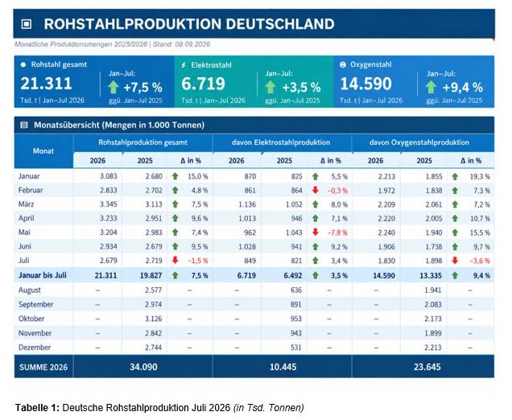Image resolution: width=512 pixels, height=420 pixels.
Task: Click the total 10.445 in the SUMME row
Action: [283, 367]
